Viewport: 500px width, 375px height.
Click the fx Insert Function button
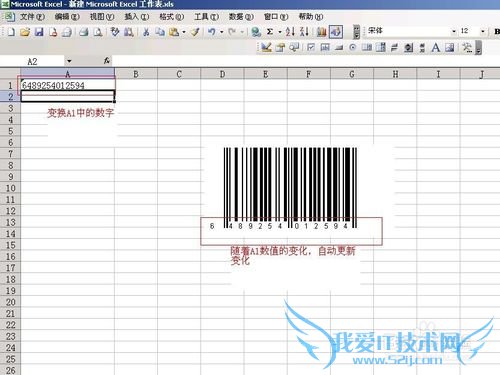107,61
